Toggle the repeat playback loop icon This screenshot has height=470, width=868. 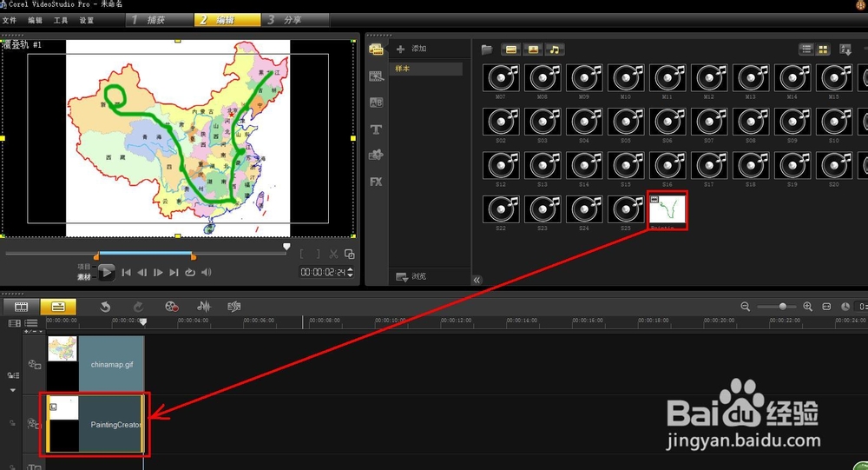click(190, 272)
